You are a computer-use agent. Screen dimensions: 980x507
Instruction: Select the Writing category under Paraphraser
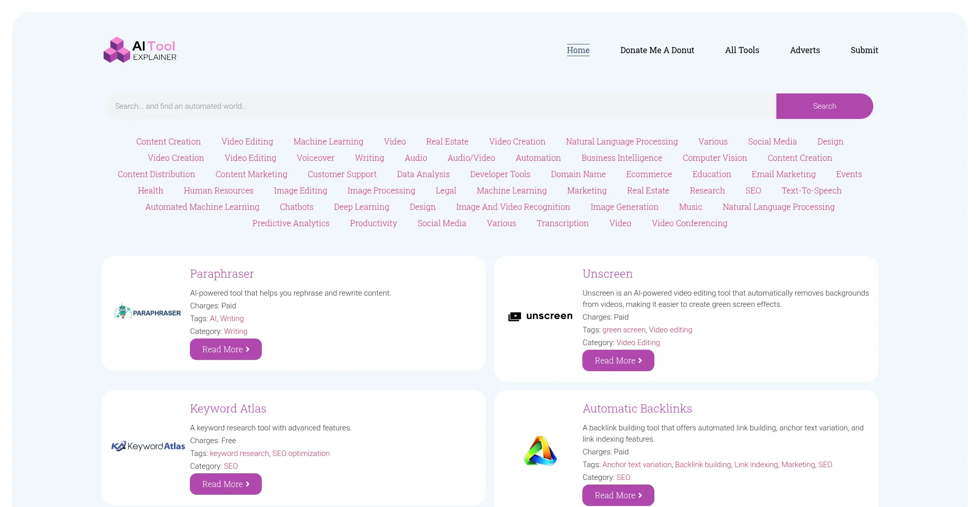(x=235, y=331)
